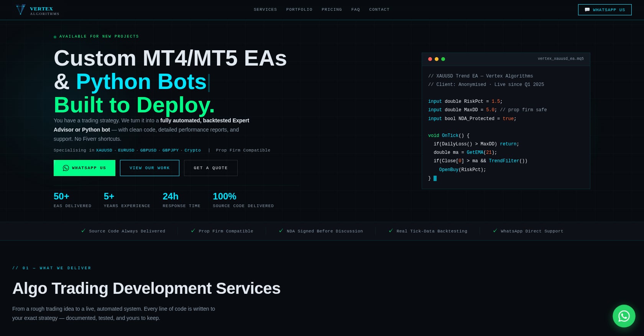Click the Real Tick-Data Backtesting text
This screenshot has width=644, height=336.
(432, 231)
